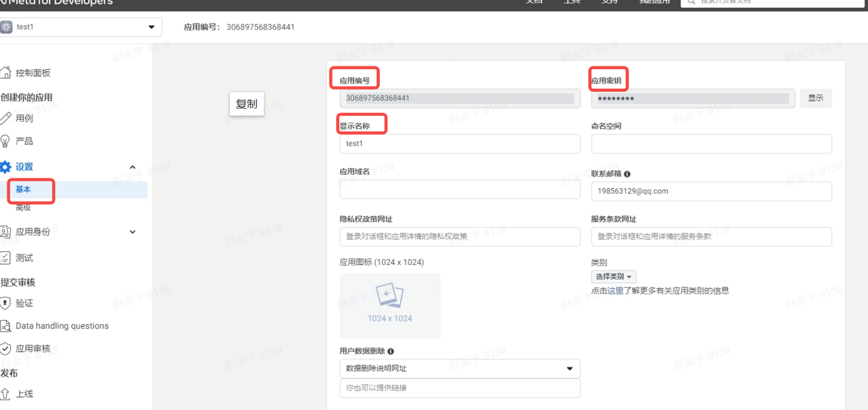Select 基本 under settings
Viewport: 868px width, 410px height.
click(24, 190)
